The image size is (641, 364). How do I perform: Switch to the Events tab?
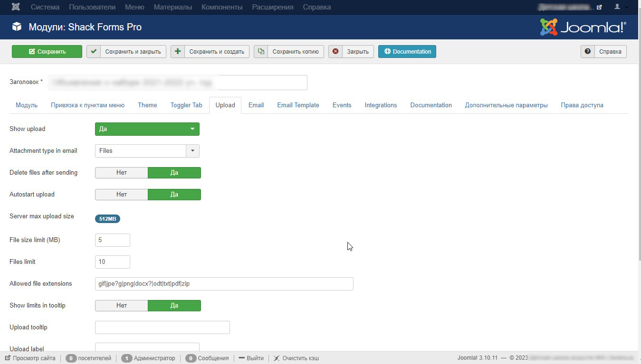342,105
